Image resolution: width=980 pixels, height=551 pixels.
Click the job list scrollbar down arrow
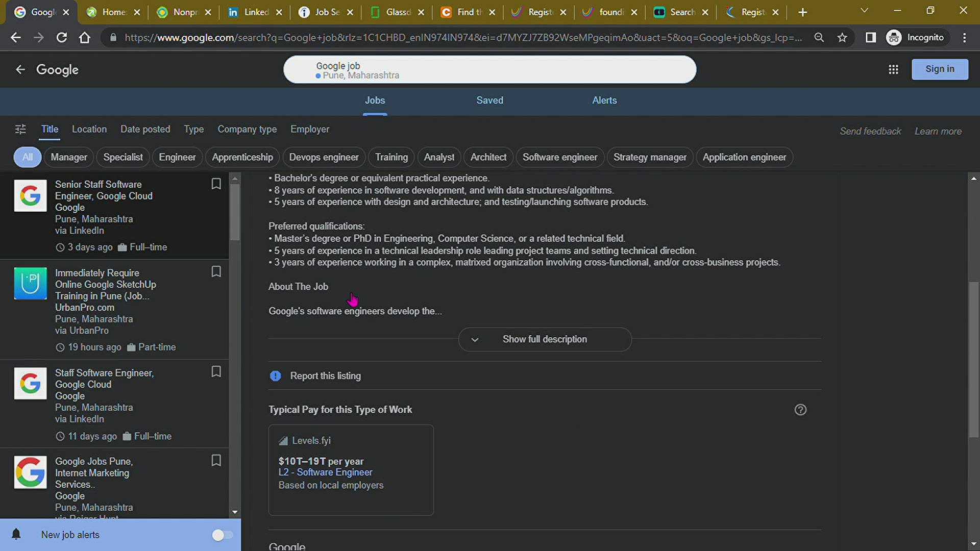click(x=235, y=512)
